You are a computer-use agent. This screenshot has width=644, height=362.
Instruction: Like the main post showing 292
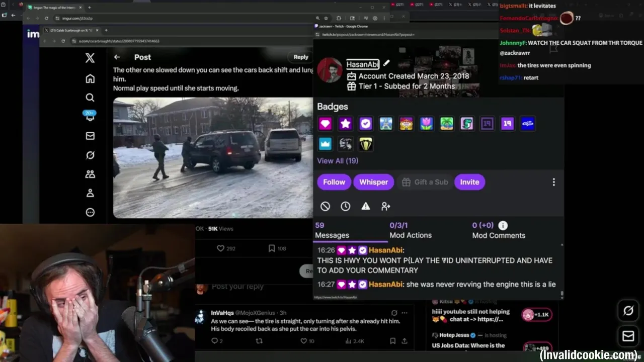point(226,248)
